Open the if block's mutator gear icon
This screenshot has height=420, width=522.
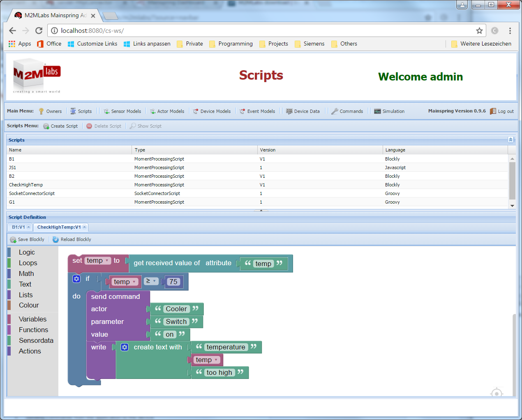(x=76, y=279)
